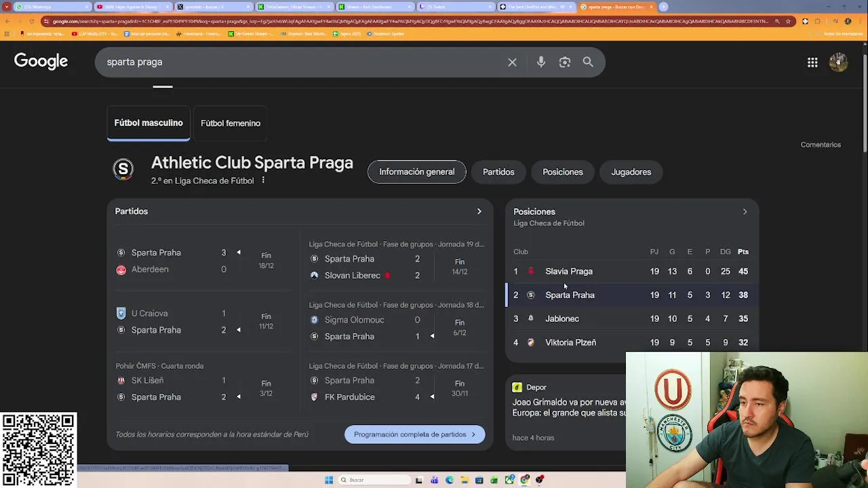Click the taskbar Buscar search box

pos(375,480)
